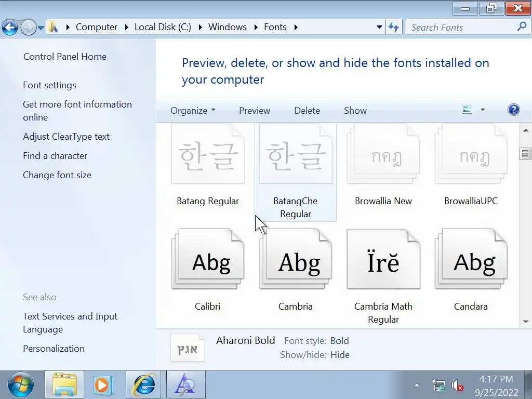
Task: Select Local Disk (C:) breadcrumb
Action: (163, 27)
